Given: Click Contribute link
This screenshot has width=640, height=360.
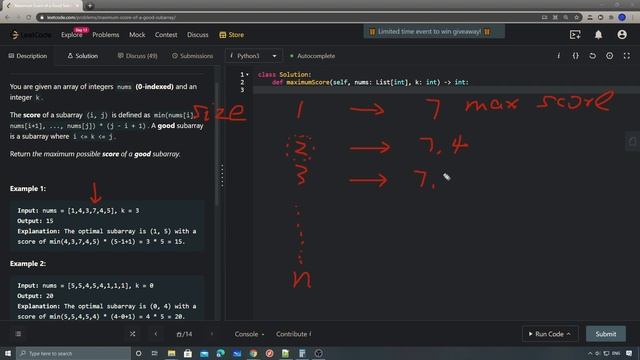Looking at the screenshot, I should 293,334.
